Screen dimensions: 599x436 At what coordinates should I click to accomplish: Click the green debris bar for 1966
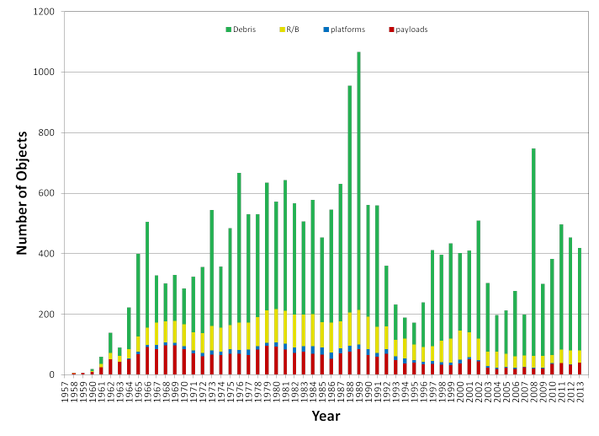147,274
